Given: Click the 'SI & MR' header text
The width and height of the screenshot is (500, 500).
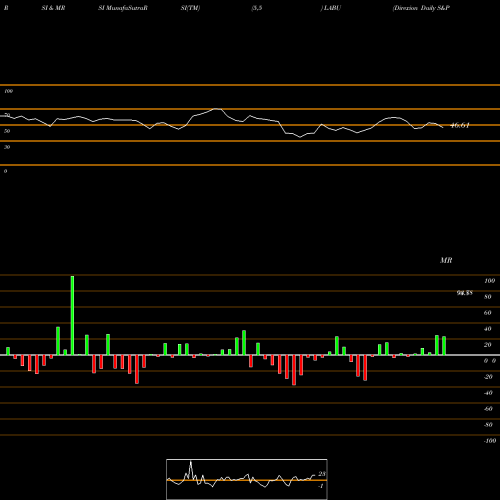Looking at the screenshot, I should coord(53,8).
